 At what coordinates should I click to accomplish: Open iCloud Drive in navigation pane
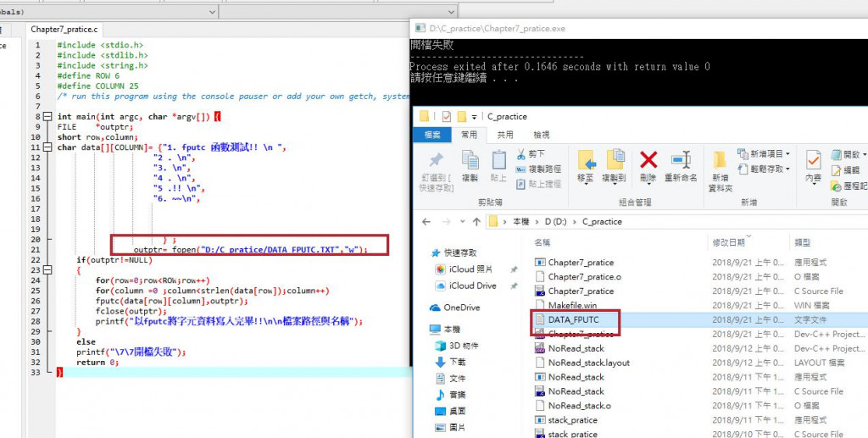465,286
